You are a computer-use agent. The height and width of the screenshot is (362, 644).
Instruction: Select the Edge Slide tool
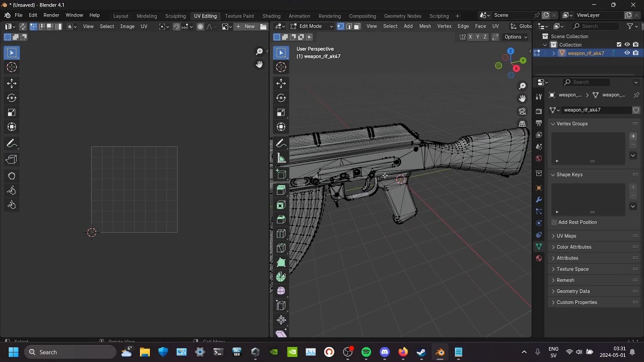pyautogui.click(x=281, y=306)
